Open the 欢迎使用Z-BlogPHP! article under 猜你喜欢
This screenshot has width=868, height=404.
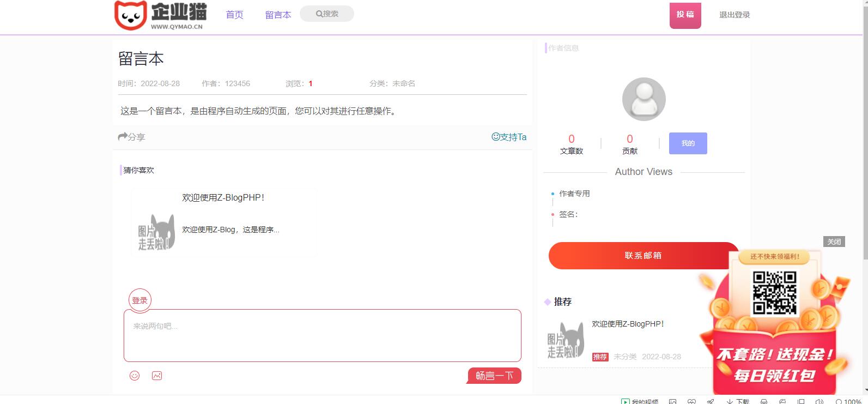pyautogui.click(x=223, y=198)
